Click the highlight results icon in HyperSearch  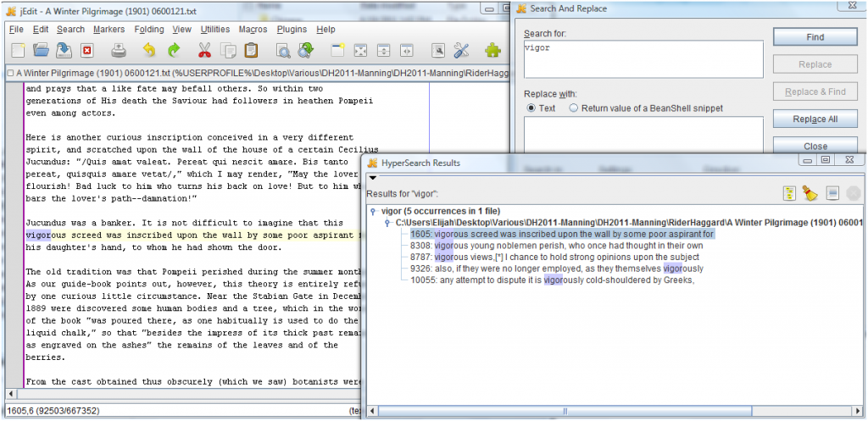point(789,193)
